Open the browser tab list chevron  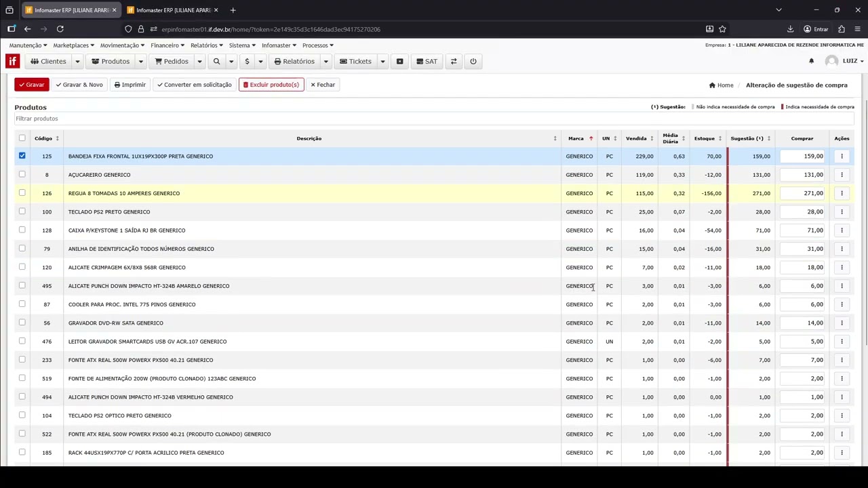778,10
